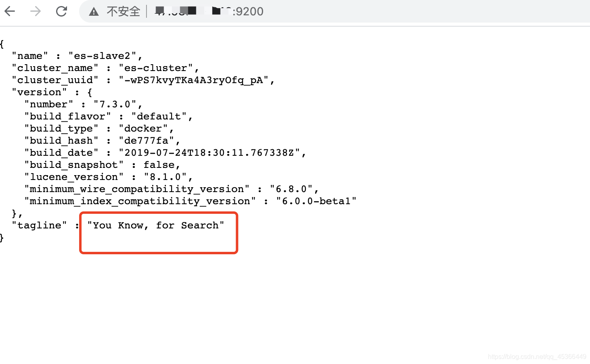Select the "es-slave2" name value
This screenshot has width=590, height=364.
click(x=103, y=56)
